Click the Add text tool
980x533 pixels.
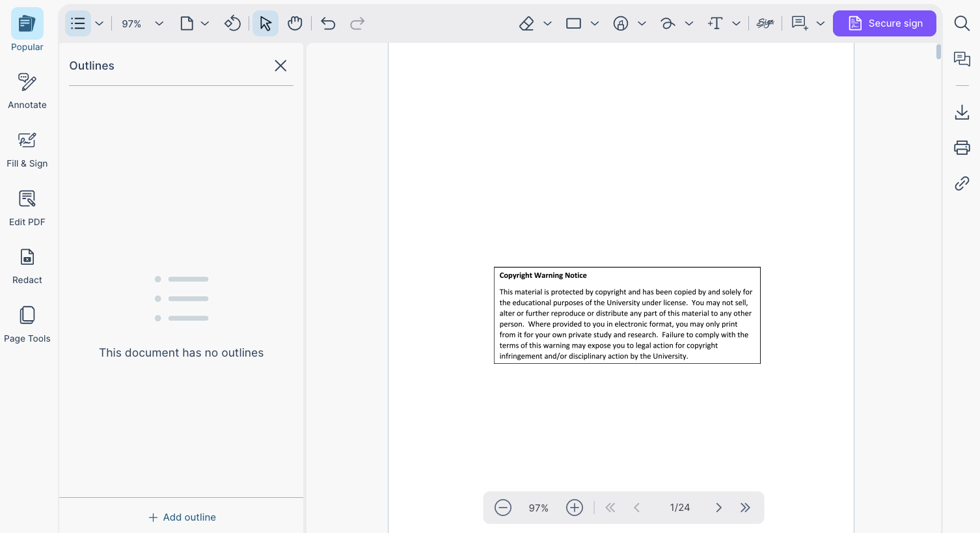pyautogui.click(x=715, y=23)
